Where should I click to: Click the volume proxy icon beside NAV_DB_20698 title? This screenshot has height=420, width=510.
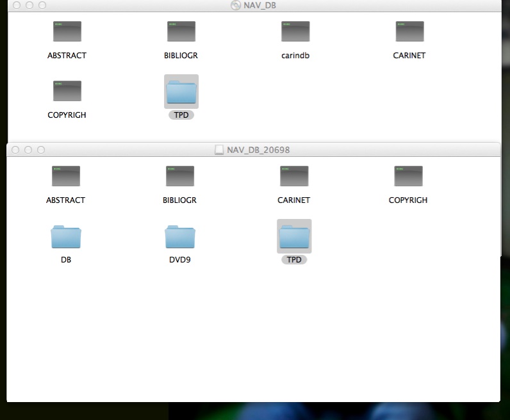[x=219, y=150]
